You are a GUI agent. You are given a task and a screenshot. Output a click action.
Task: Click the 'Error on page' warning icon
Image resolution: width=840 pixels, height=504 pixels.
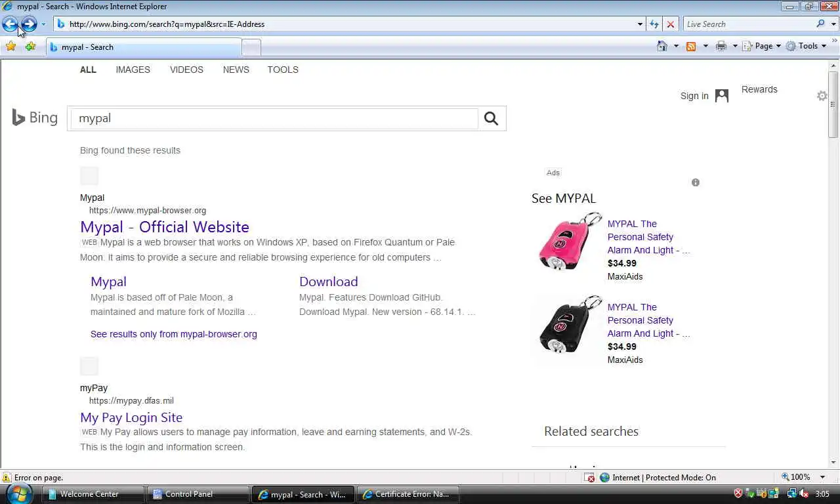(7, 478)
